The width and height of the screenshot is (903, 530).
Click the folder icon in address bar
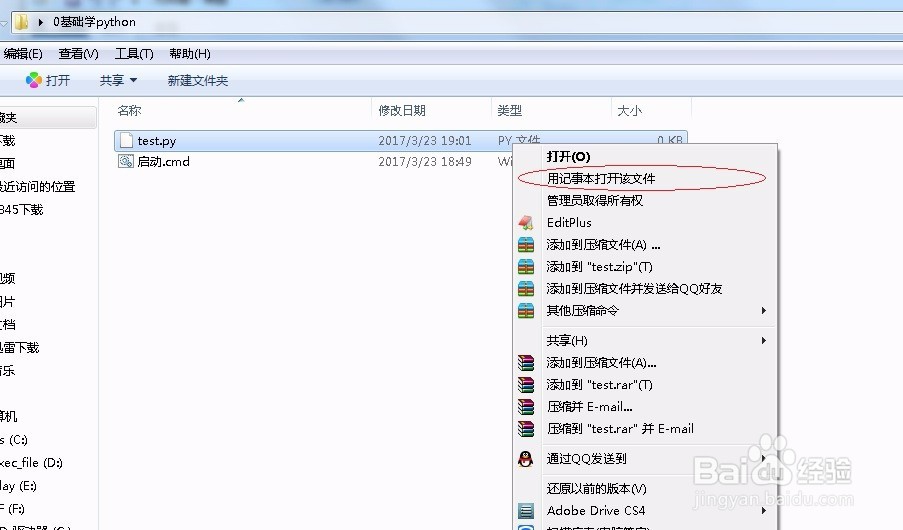[x=21, y=22]
